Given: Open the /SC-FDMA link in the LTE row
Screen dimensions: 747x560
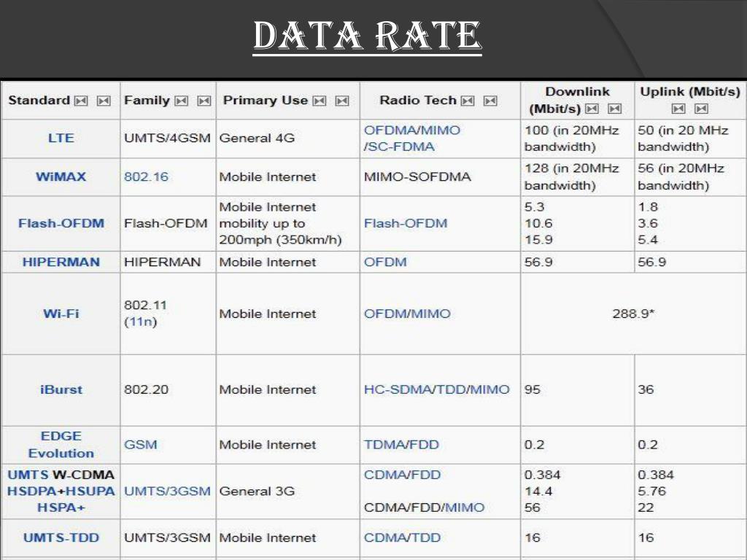Looking at the screenshot, I should pyautogui.click(x=399, y=147).
